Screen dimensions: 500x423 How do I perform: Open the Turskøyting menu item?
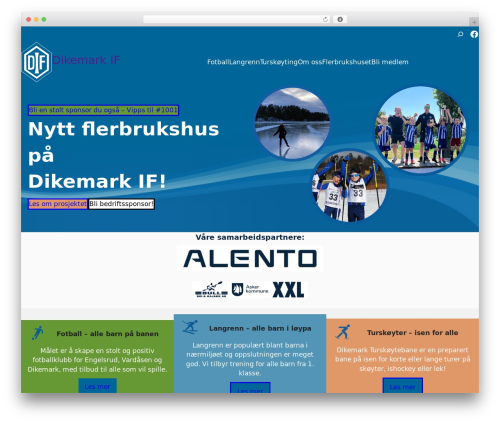tap(279, 62)
